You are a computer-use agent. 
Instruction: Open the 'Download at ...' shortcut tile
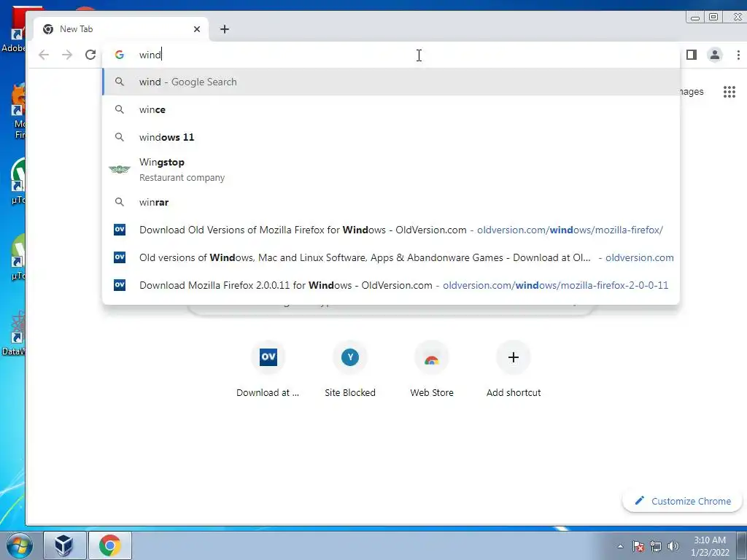point(268,370)
